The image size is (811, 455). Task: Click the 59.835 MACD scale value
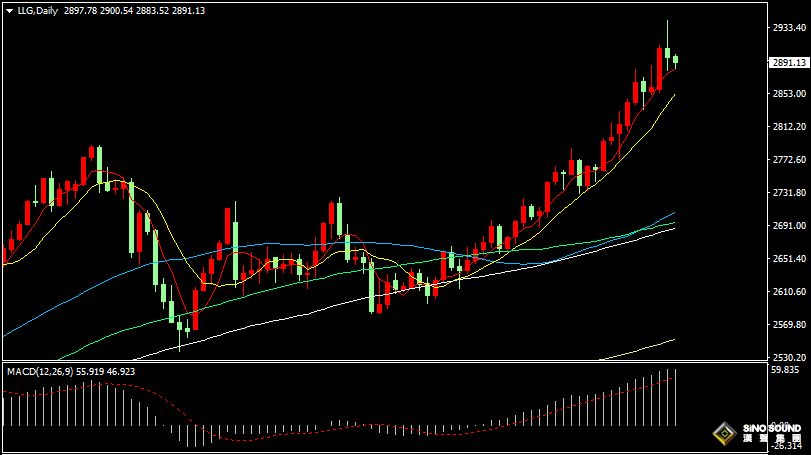[x=789, y=370]
